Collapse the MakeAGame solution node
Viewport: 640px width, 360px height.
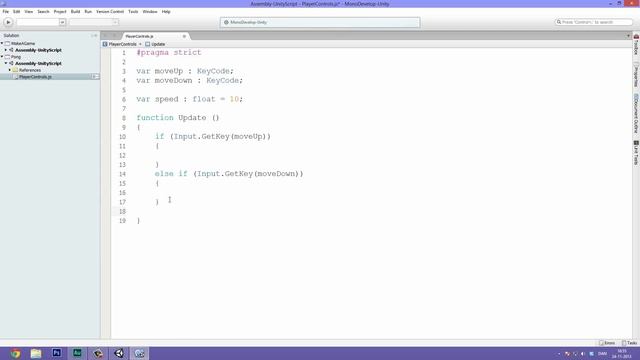click(x=2, y=43)
